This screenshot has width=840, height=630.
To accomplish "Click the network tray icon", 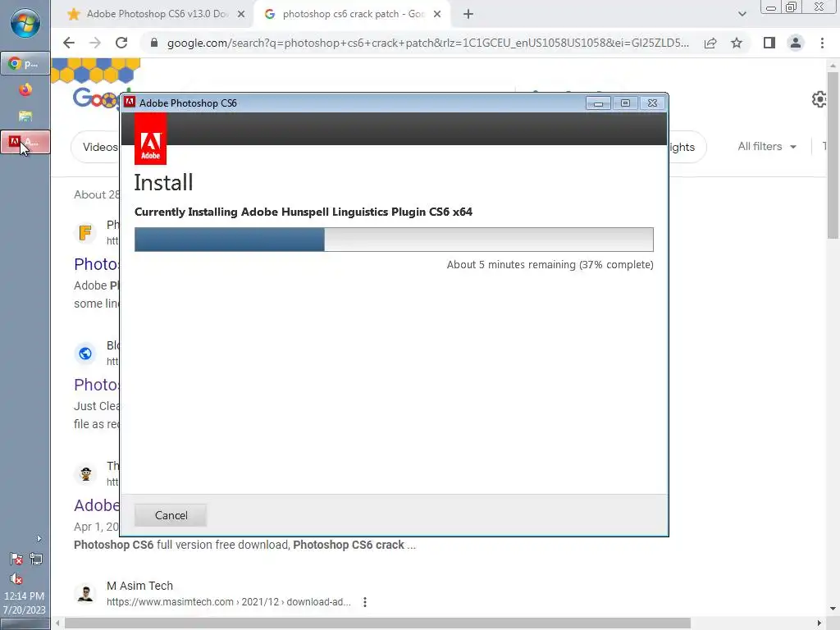I will (36, 559).
